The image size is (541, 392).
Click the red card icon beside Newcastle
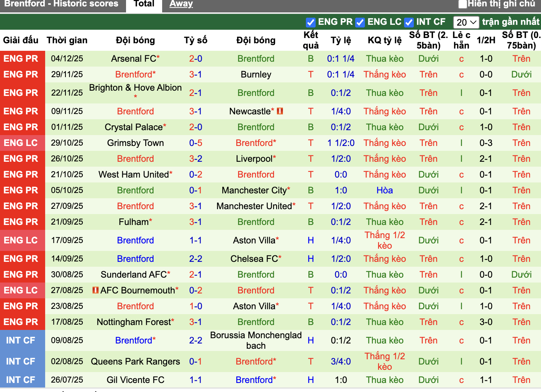click(x=280, y=111)
